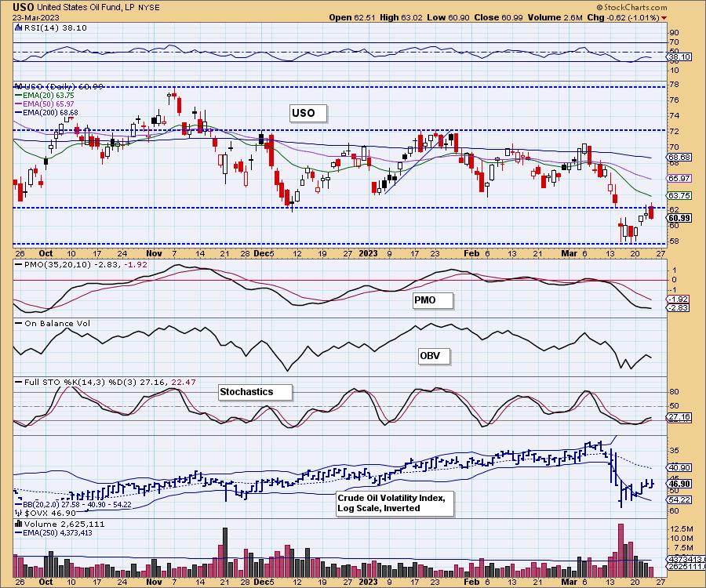Screen dimensions: 706x588
Task: Click the 'Stochastics' annotation box
Action: tap(255, 392)
